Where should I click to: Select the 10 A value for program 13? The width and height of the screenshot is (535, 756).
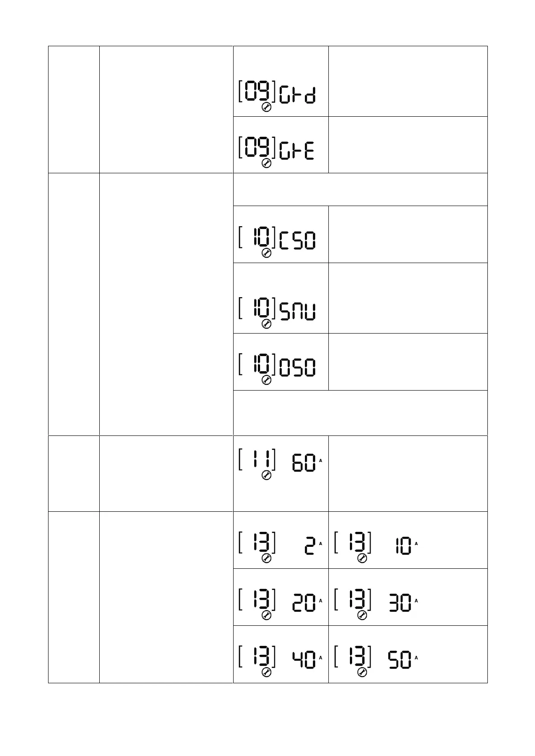[x=403, y=546]
